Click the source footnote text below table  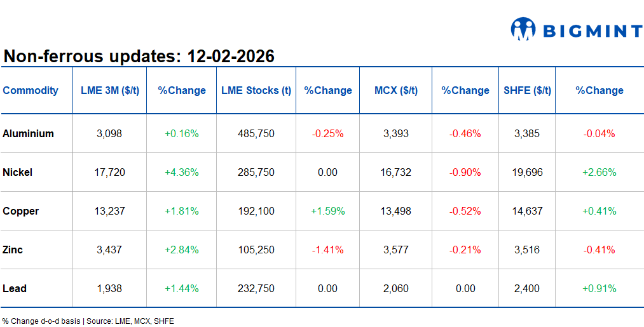click(88, 321)
